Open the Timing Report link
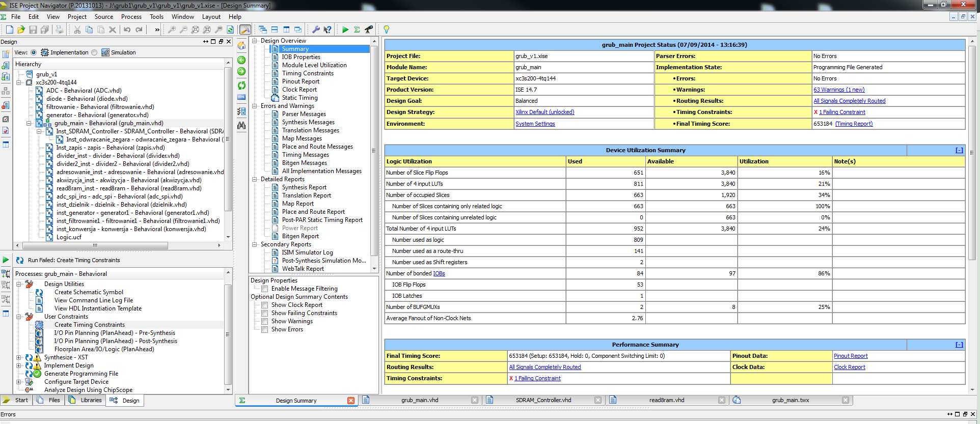The image size is (980, 424). (x=854, y=124)
